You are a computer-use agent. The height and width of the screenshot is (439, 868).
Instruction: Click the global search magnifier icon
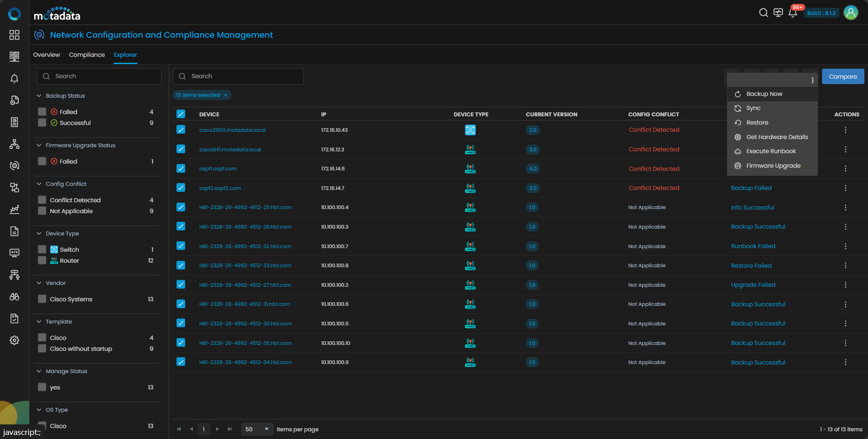click(x=763, y=13)
